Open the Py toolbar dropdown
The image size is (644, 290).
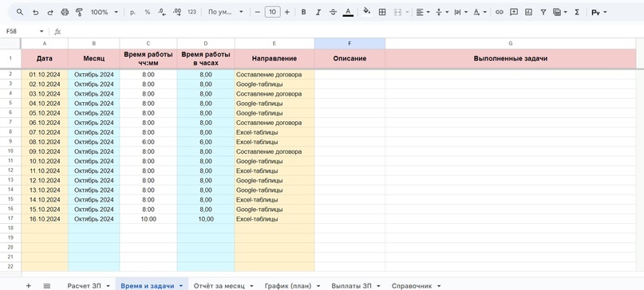pos(599,12)
